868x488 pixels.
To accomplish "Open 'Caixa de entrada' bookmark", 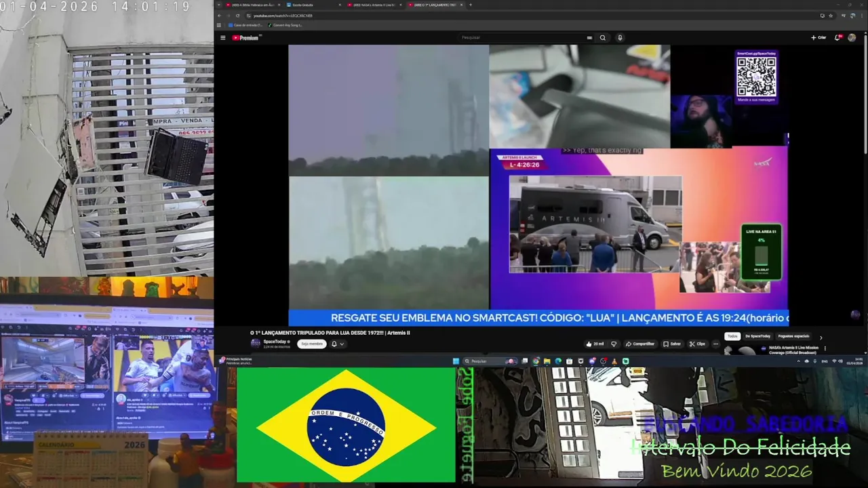I will 245,25.
